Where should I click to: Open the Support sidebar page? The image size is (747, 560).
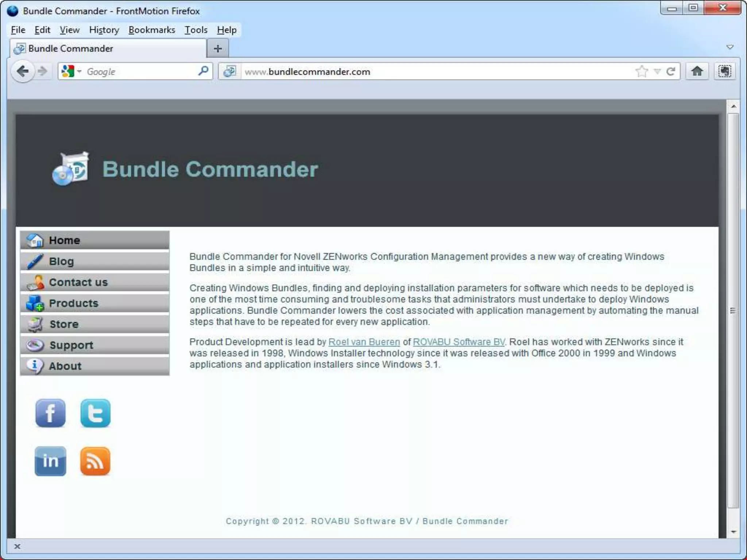coord(95,345)
